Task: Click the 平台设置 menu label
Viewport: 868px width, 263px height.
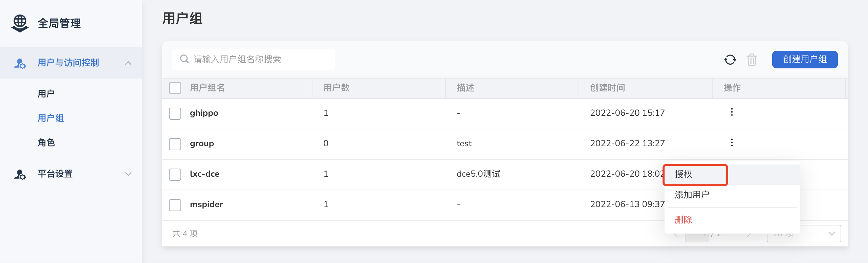Action: tap(55, 174)
